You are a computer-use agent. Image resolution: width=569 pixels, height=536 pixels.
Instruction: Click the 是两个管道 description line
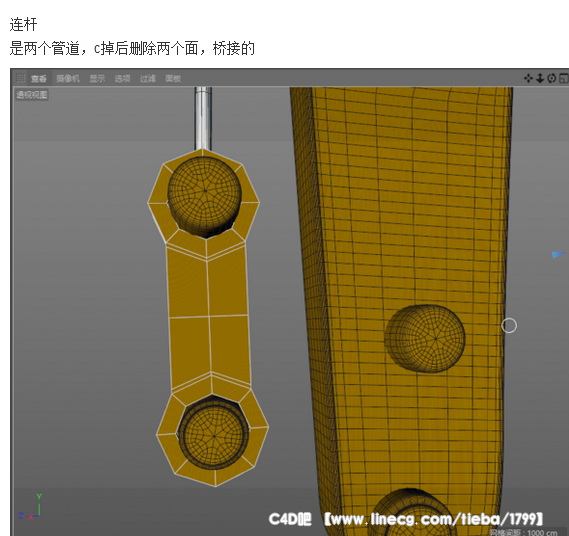(132, 48)
